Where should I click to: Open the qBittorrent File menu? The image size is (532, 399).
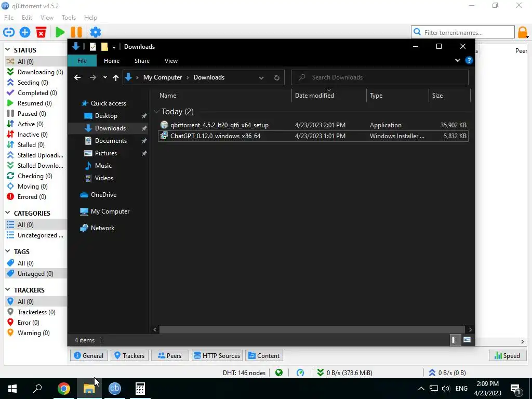pos(9,17)
